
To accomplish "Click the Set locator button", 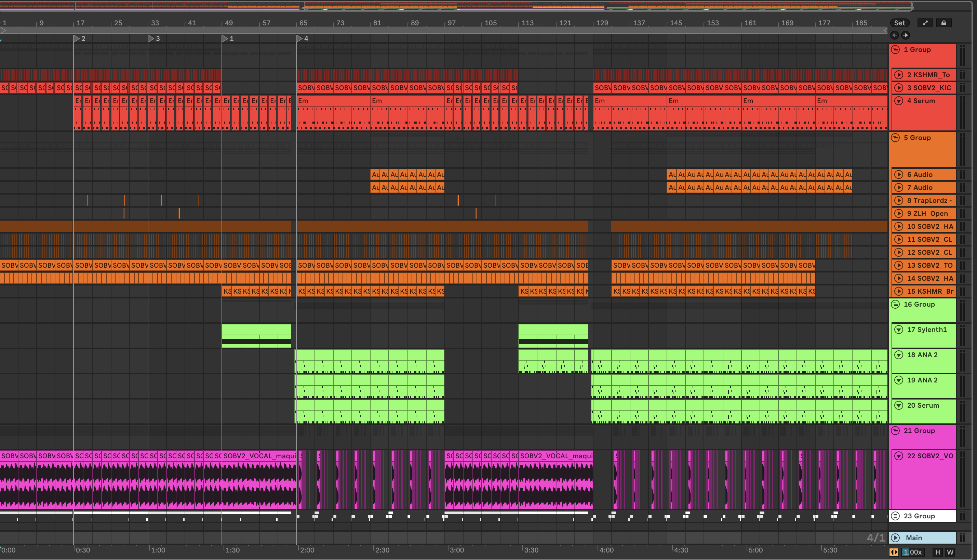I will tap(899, 23).
